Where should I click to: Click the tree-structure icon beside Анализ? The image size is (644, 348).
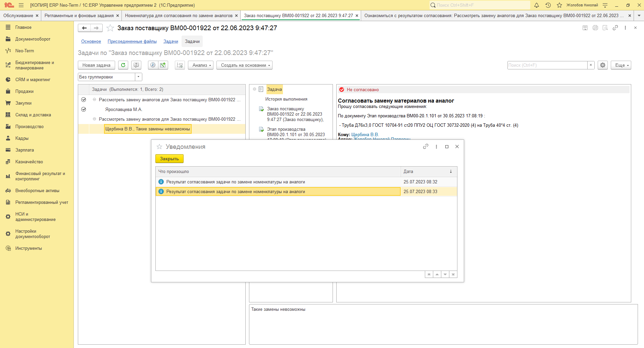[180, 65]
